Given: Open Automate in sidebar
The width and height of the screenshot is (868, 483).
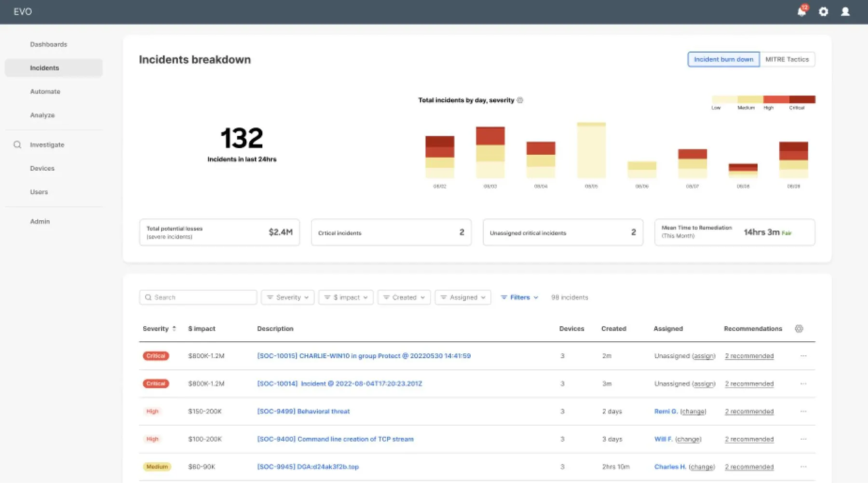Looking at the screenshot, I should tap(45, 92).
